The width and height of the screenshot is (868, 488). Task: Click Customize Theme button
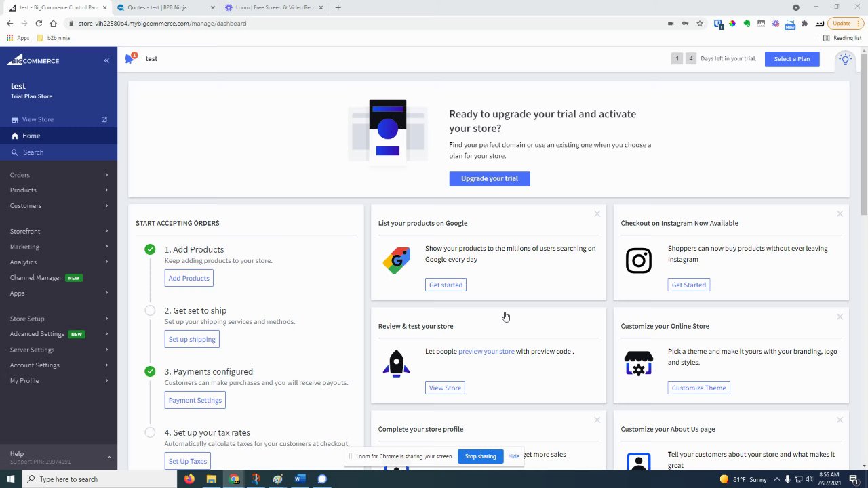(x=698, y=388)
